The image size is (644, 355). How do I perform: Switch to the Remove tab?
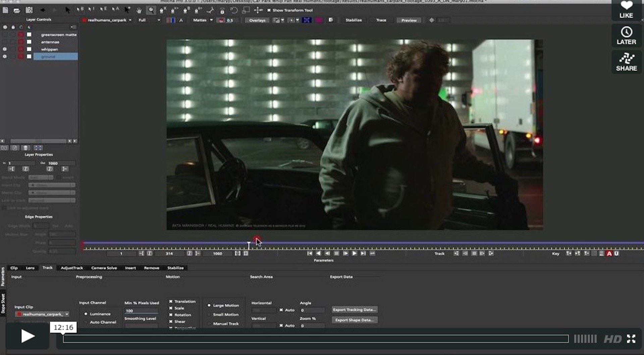point(152,268)
